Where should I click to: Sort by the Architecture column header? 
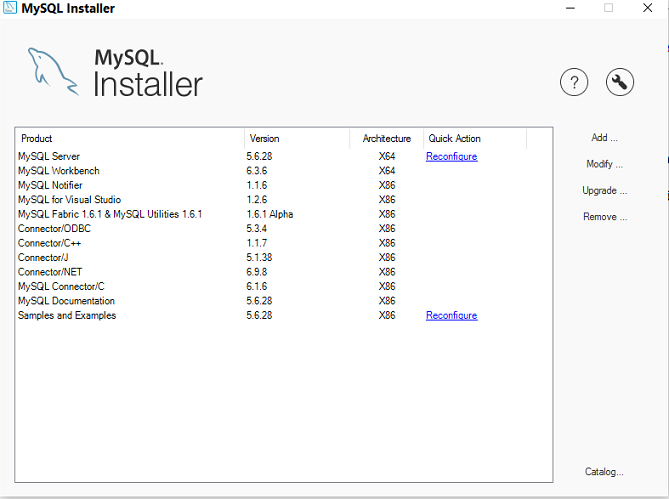[387, 139]
